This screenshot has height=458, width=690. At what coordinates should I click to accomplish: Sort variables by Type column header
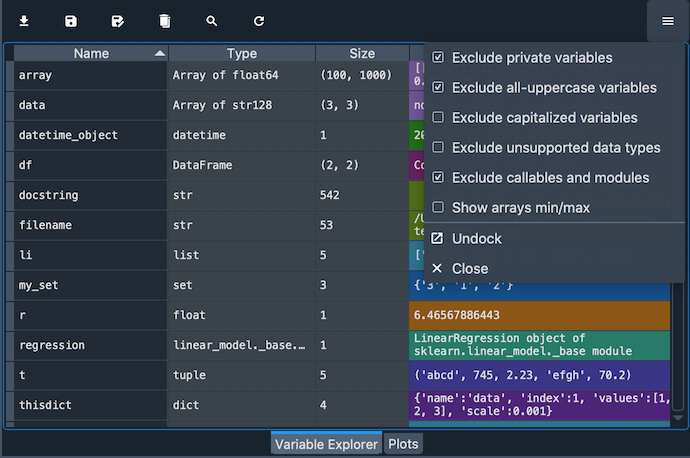click(242, 54)
